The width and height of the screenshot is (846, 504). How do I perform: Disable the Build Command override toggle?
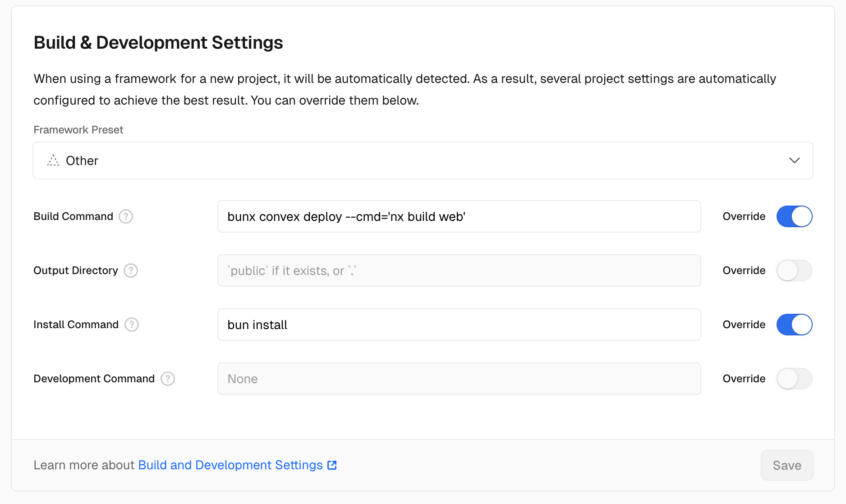(794, 216)
